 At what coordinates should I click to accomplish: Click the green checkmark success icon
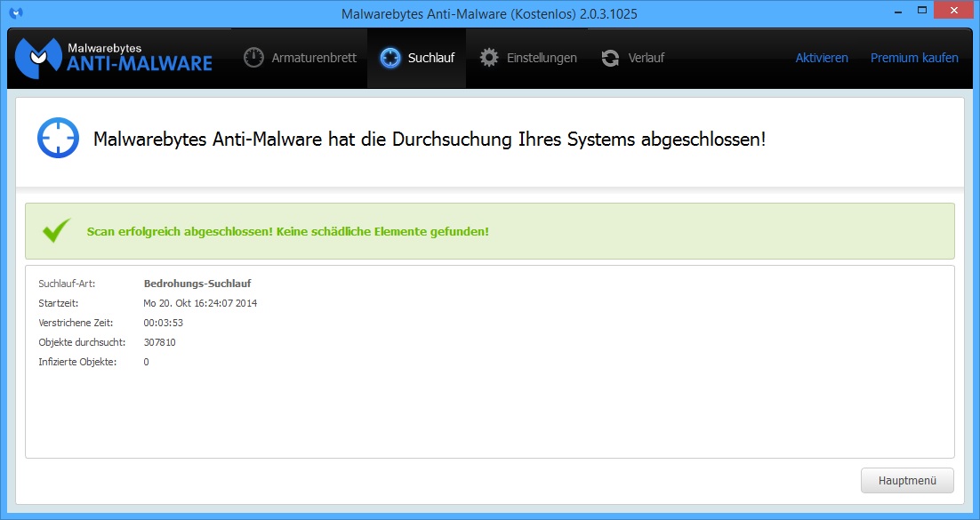click(56, 230)
